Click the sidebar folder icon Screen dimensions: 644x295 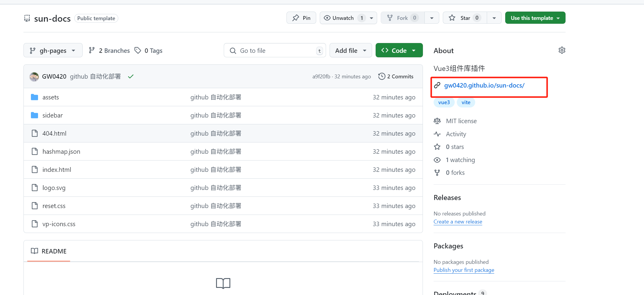(x=34, y=115)
